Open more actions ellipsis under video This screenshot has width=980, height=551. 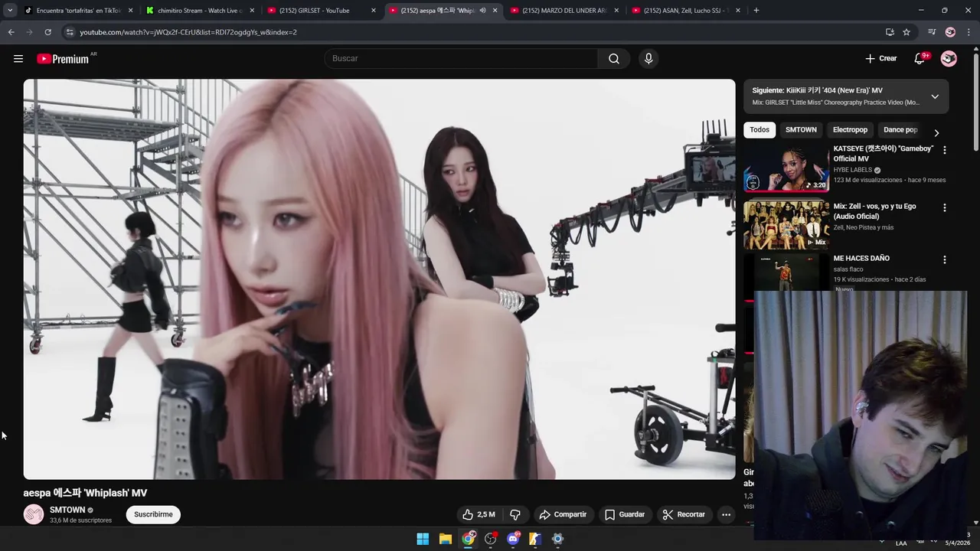coord(726,514)
